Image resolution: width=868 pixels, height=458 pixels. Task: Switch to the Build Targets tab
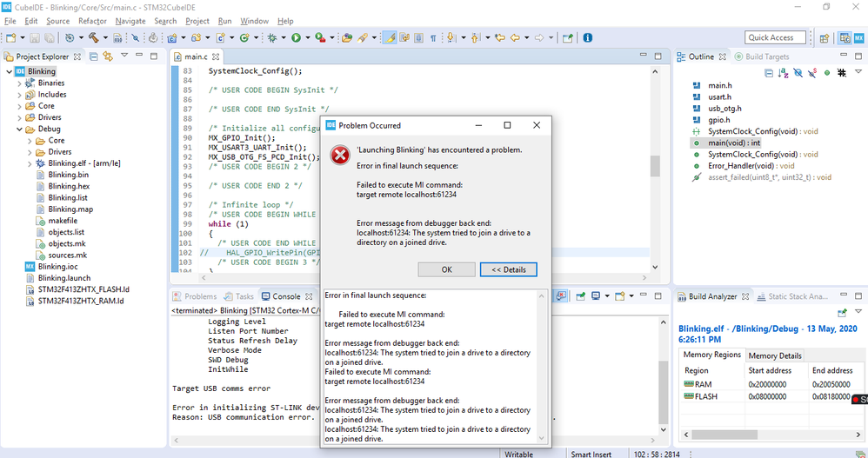[762, 56]
